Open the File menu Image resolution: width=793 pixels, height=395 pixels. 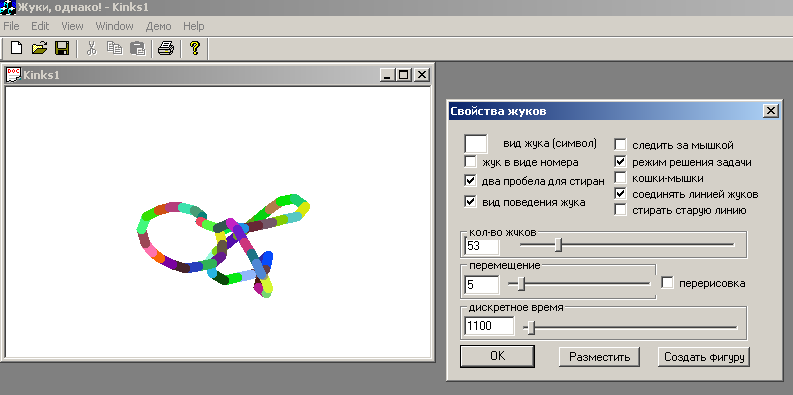pyautogui.click(x=11, y=26)
